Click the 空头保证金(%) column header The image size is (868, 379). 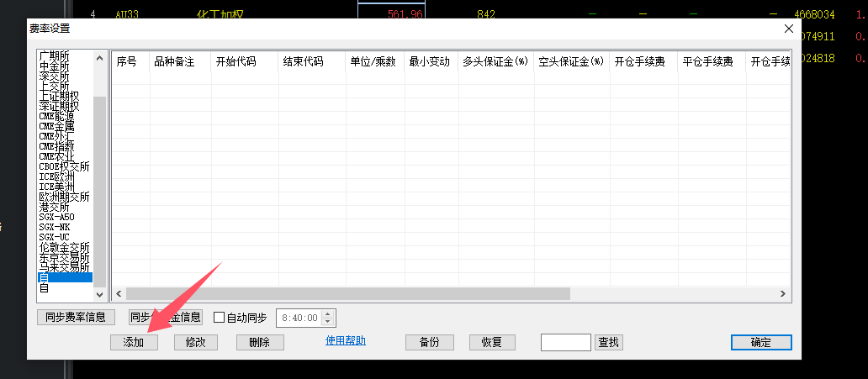(x=573, y=62)
